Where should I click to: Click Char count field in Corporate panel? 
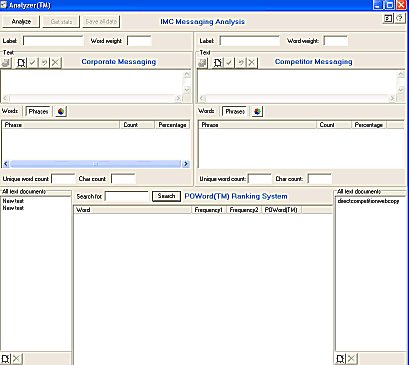click(123, 179)
